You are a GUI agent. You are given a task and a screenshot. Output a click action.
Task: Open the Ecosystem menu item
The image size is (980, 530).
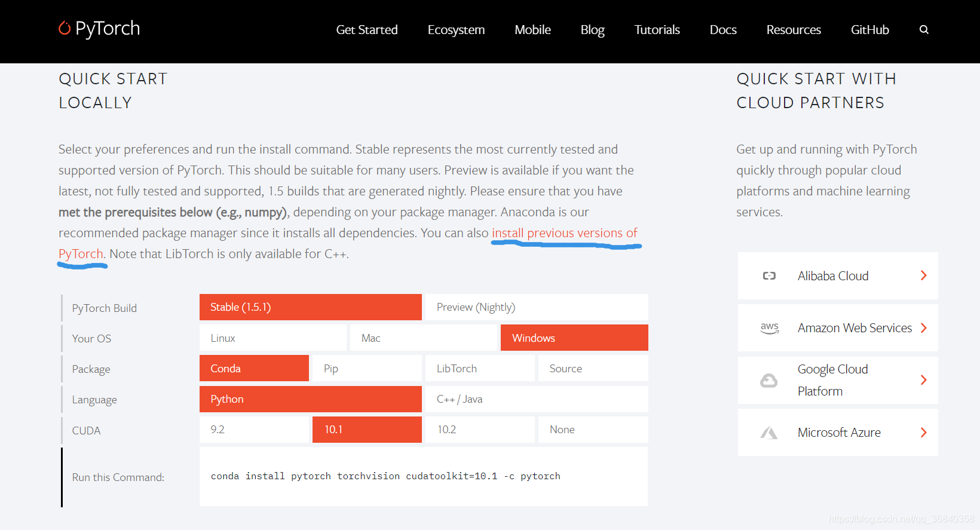[456, 30]
